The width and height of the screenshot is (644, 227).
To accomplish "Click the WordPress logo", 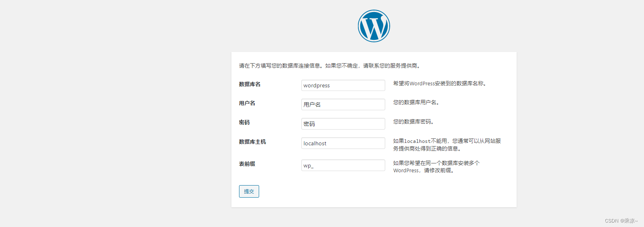I will pos(374,26).
